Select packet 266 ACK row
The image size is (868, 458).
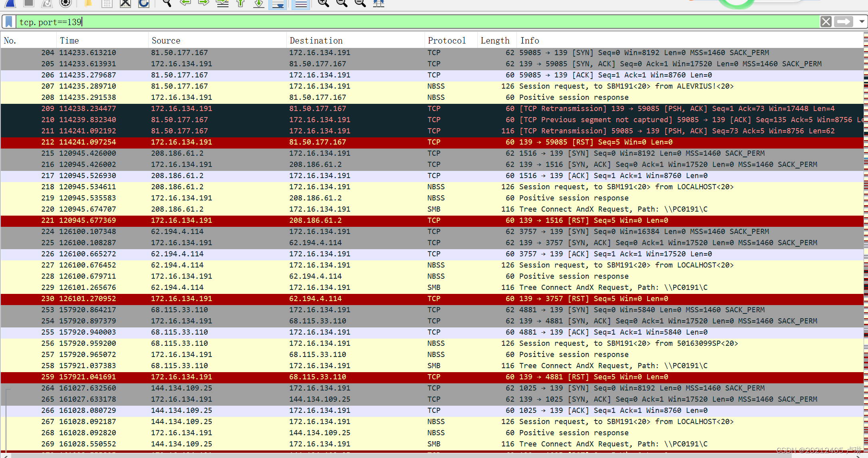[432, 410]
